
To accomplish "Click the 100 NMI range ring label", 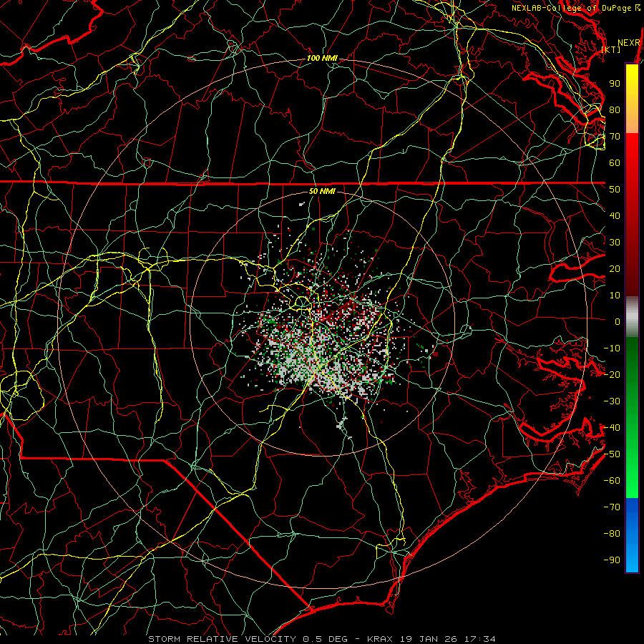I will [322, 59].
